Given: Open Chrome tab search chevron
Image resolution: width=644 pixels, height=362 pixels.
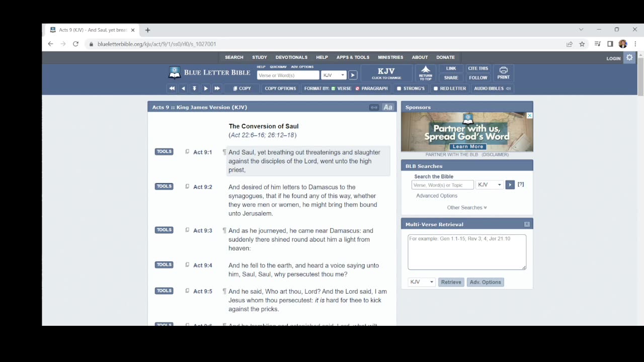Looking at the screenshot, I should tap(581, 30).
